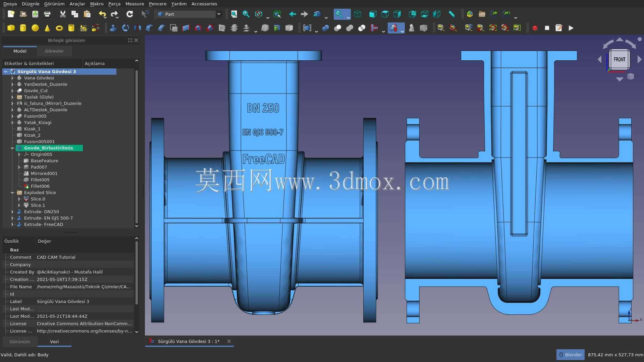Click the tree scroll-down arrow
644x362 pixels.
pyautogui.click(x=137, y=226)
